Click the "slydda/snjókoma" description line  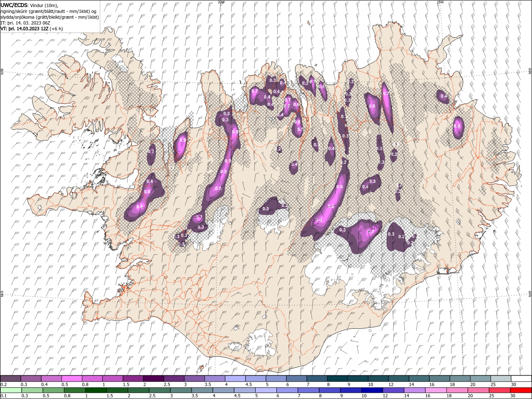click(49, 17)
